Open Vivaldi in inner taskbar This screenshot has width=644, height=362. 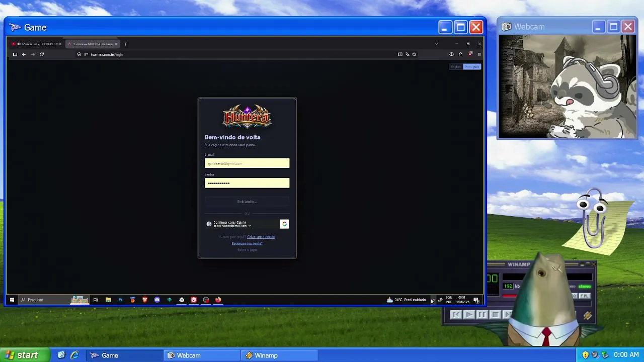(194, 300)
